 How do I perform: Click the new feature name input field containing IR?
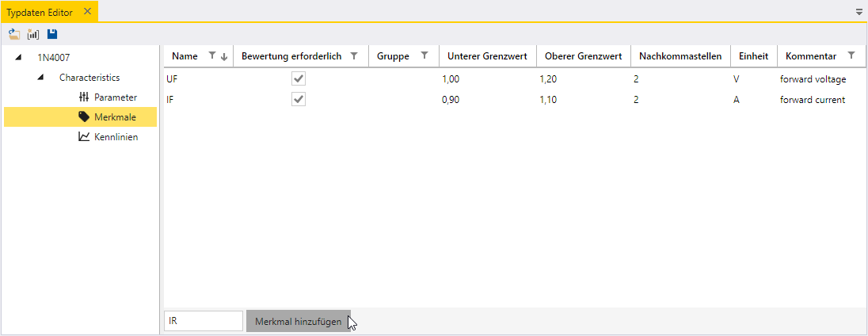click(x=203, y=321)
